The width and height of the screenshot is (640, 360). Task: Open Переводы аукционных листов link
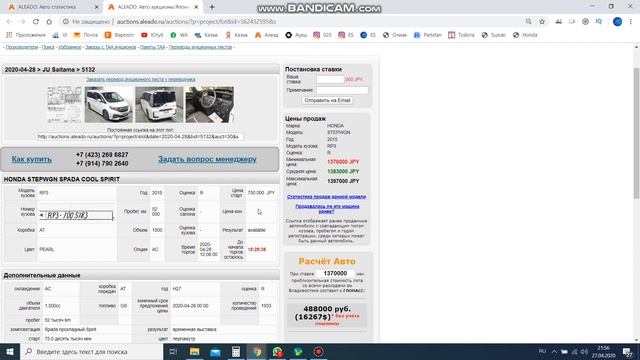click(200, 47)
